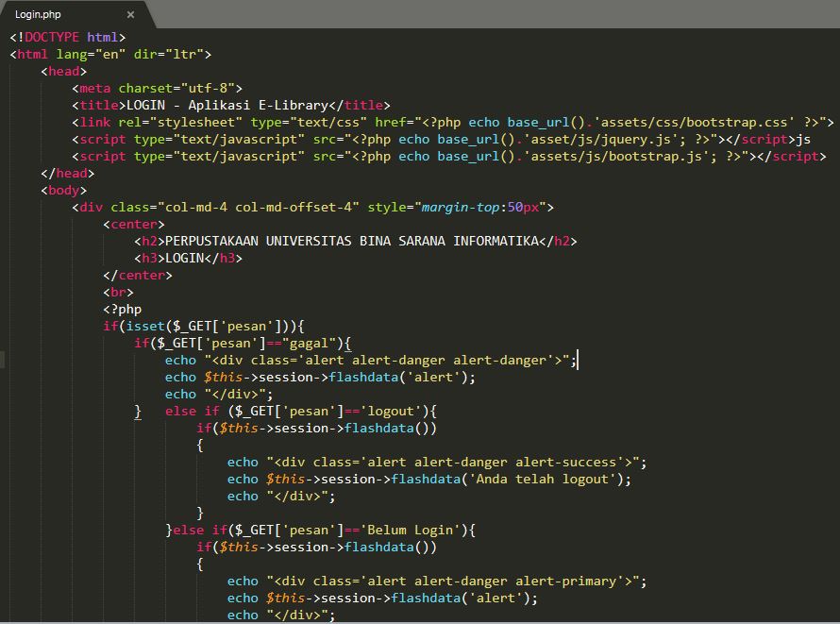Click the closing brace before 'else if' logout
Image resolution: width=840 pixels, height=624 pixels.
click(x=138, y=412)
